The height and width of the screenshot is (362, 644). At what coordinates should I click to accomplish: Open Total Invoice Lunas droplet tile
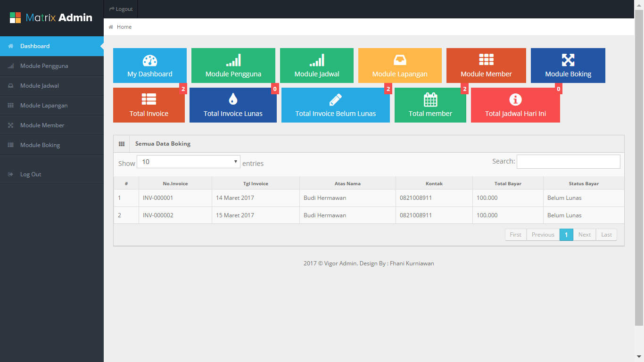pyautogui.click(x=233, y=105)
